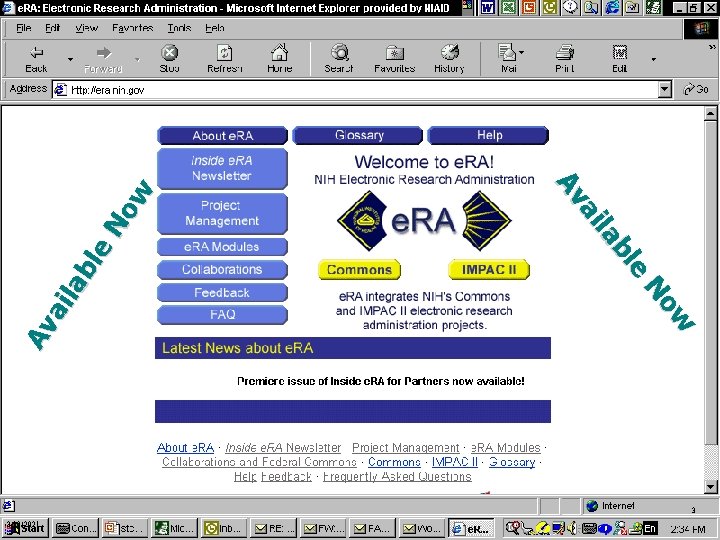Click the Feedback sidebar button
This screenshot has height=540, width=720.
[222, 292]
